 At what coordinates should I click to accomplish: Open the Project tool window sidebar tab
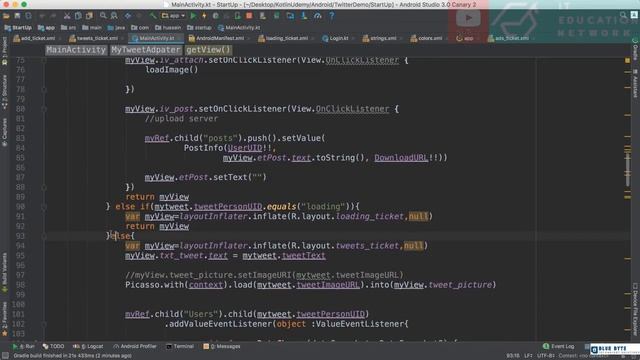click(x=4, y=51)
